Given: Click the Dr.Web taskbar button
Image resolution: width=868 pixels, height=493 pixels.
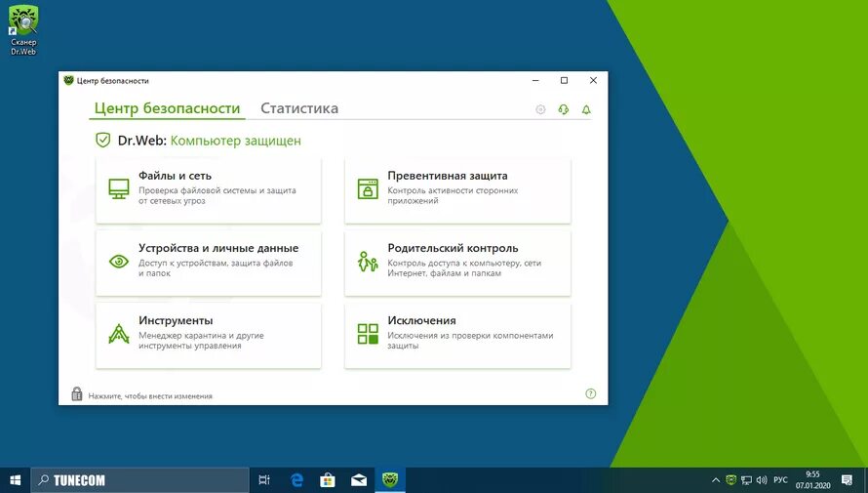Looking at the screenshot, I should click(390, 479).
